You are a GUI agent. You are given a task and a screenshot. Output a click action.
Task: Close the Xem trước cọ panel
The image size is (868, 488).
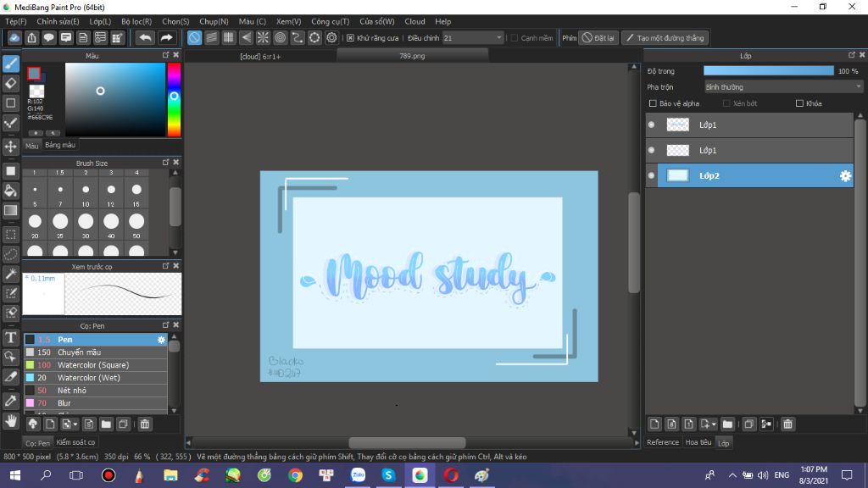coord(176,266)
